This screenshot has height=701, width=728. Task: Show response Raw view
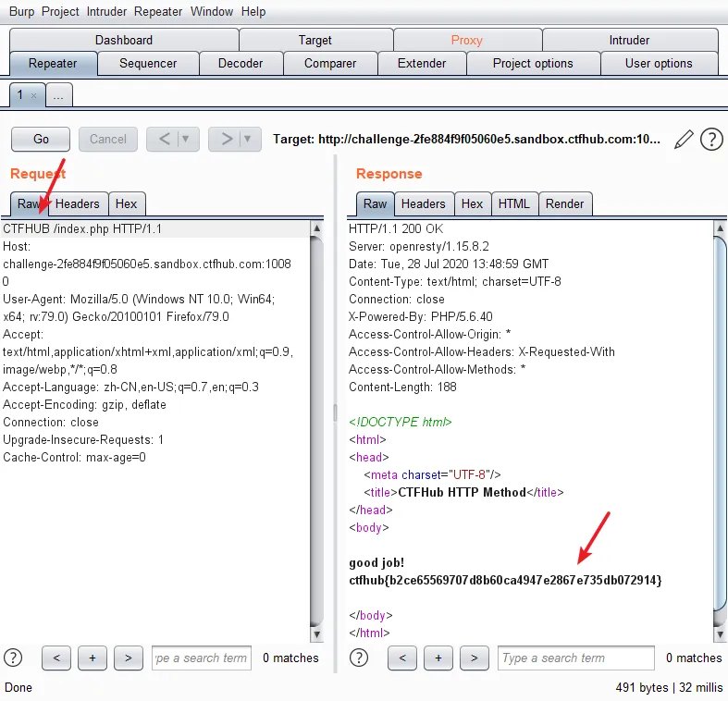376,203
